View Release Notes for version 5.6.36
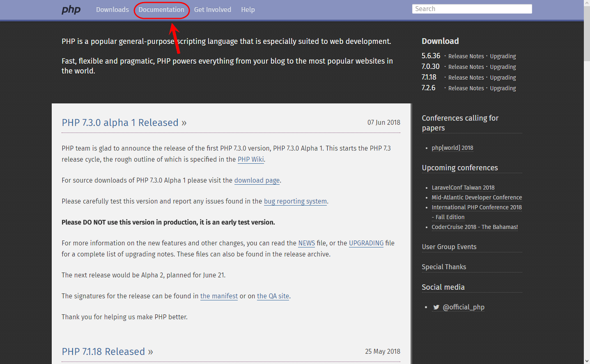Screen dimensions: 590x364 point(466,56)
